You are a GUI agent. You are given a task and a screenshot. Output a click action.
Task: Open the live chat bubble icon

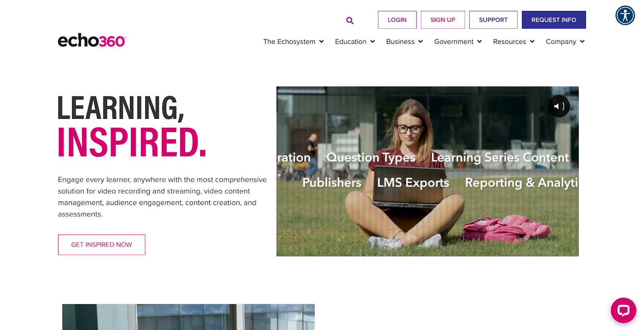pyautogui.click(x=623, y=310)
